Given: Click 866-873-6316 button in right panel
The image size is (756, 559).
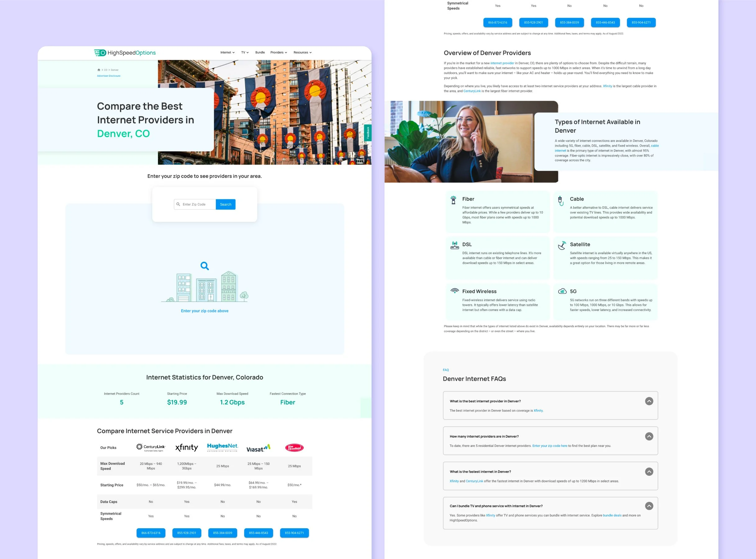Looking at the screenshot, I should click(x=498, y=23).
